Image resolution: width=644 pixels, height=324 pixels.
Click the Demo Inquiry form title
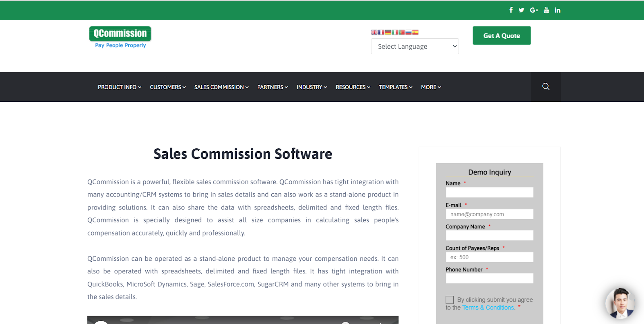pos(489,172)
